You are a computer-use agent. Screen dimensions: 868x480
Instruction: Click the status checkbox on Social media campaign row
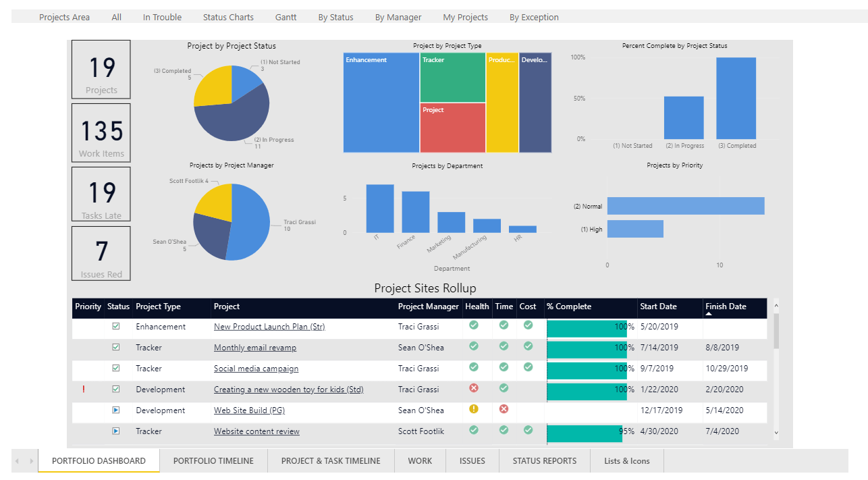115,368
